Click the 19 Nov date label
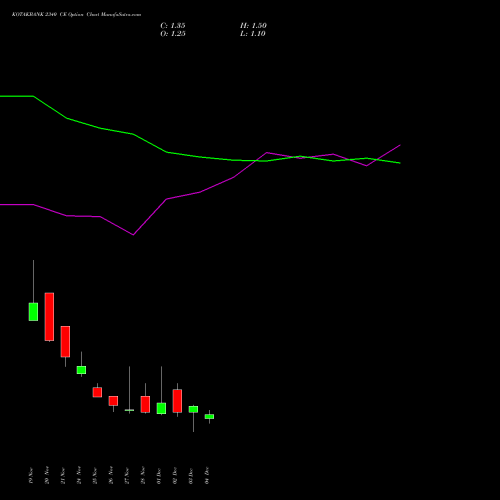Image resolution: width=500 pixels, height=500 pixels. pyautogui.click(x=31, y=475)
